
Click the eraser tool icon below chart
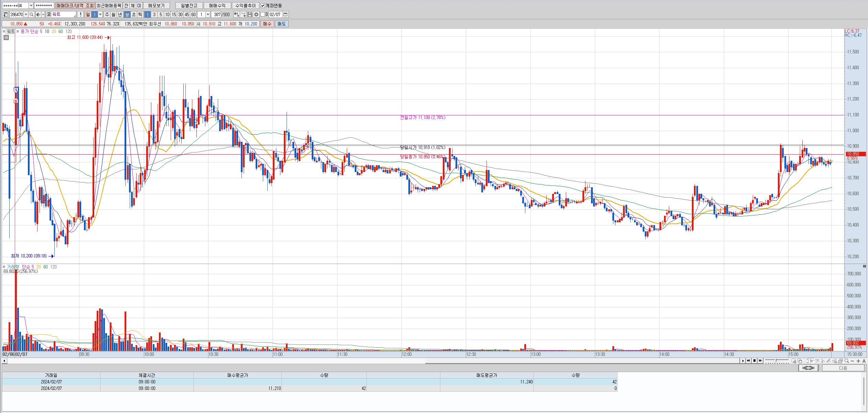835,361
